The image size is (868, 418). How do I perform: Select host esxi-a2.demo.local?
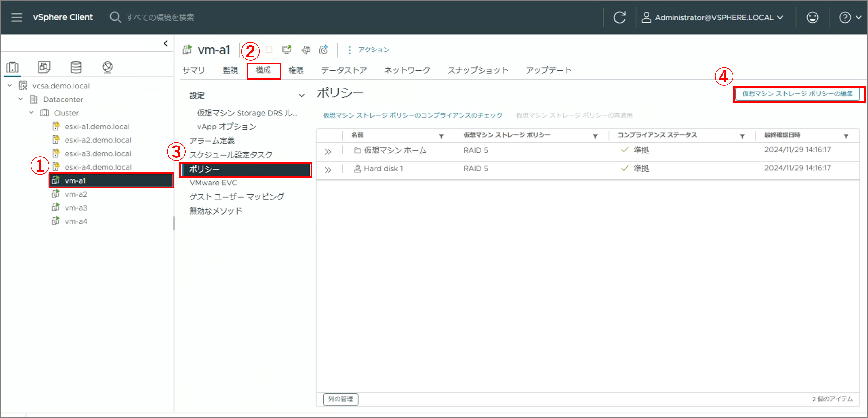[98, 140]
